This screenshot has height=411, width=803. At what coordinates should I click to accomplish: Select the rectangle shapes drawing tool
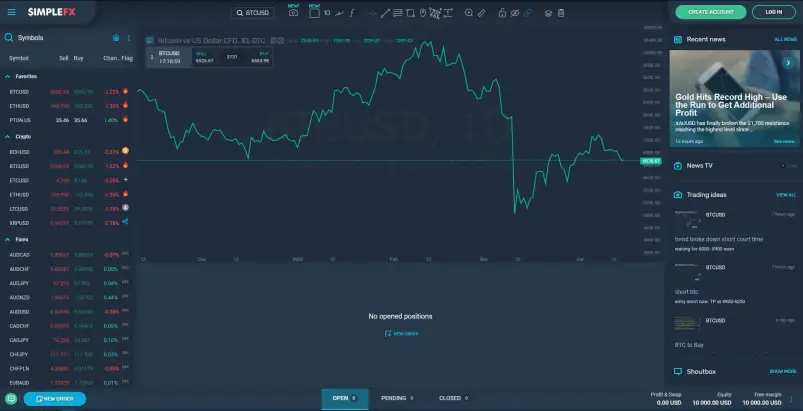click(410, 13)
